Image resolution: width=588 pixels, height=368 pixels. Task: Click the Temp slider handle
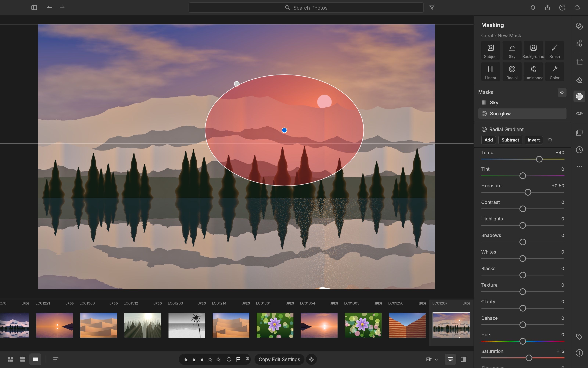[x=539, y=159]
